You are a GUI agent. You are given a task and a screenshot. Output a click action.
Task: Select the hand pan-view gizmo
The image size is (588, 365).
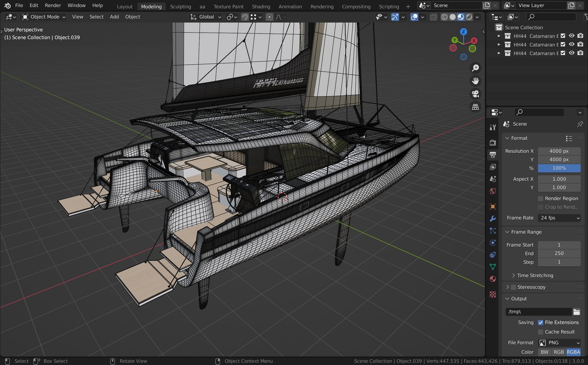475,81
